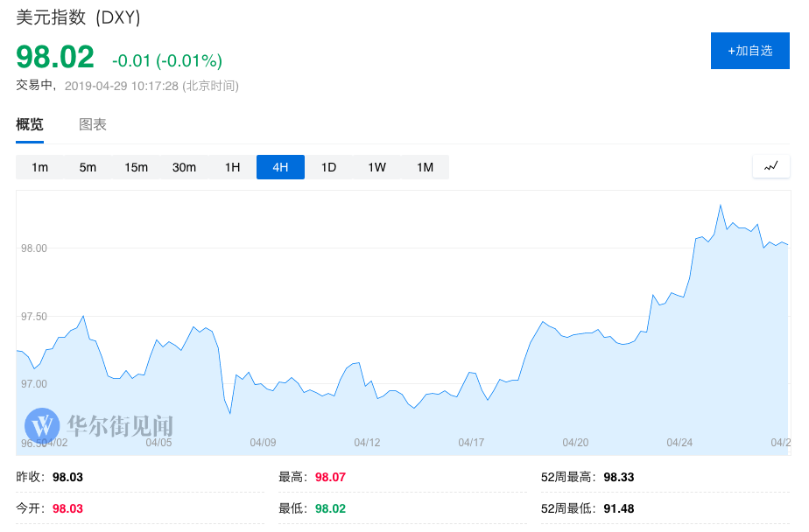Click the chart's highest peak after 04/24
Viewport: 809px width, 532px height.
click(720, 206)
